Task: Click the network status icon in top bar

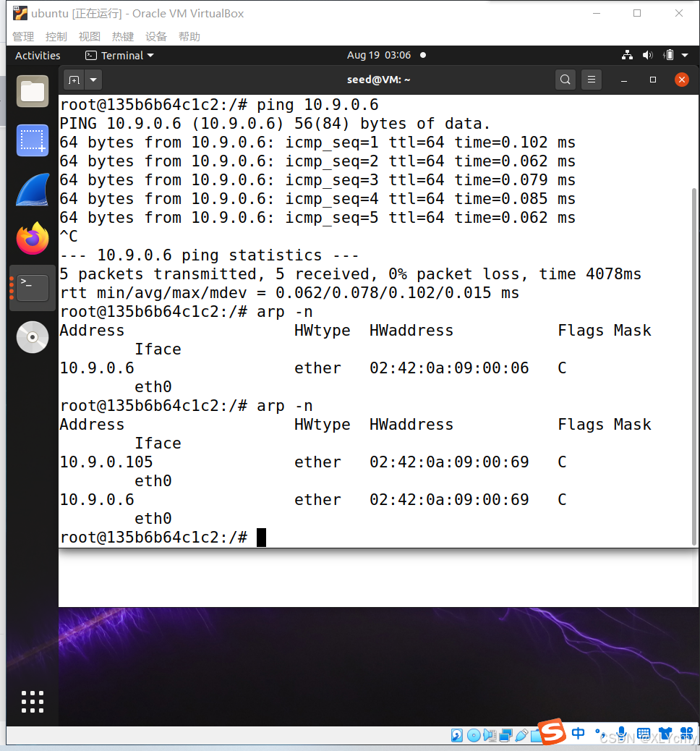Action: 627,55
